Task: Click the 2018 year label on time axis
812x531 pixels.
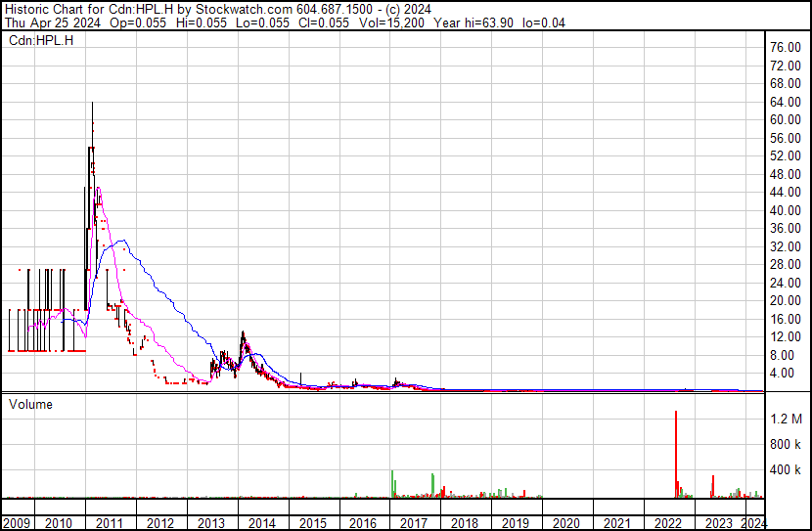Action: (x=465, y=523)
